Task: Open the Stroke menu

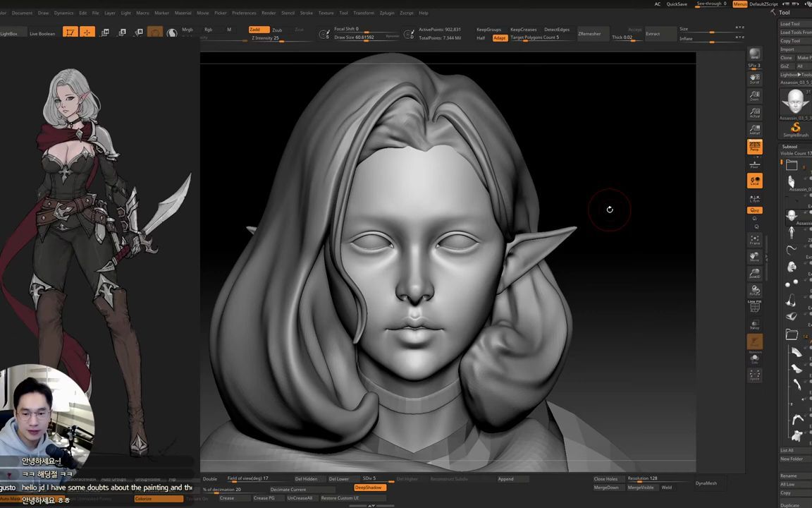Action: click(307, 13)
